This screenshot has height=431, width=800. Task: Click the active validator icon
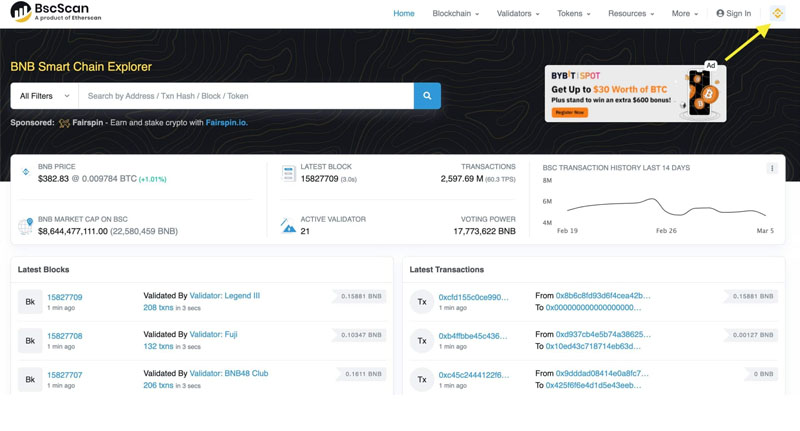[288, 225]
